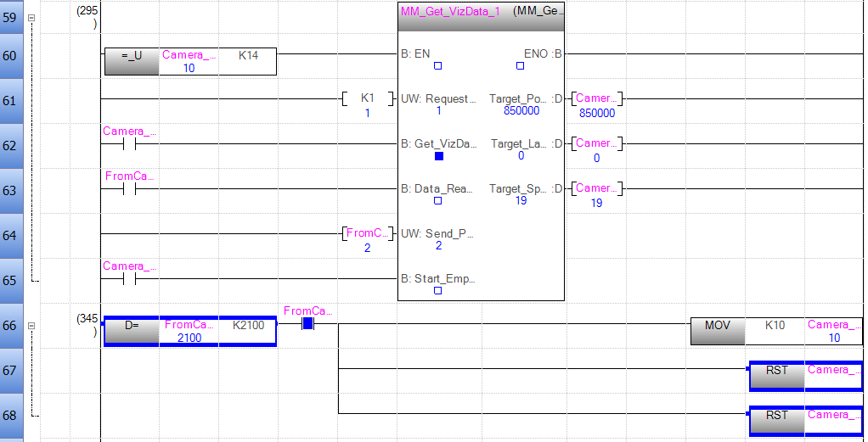Select row number 66 header
The image size is (868, 442).
pyautogui.click(x=10, y=325)
